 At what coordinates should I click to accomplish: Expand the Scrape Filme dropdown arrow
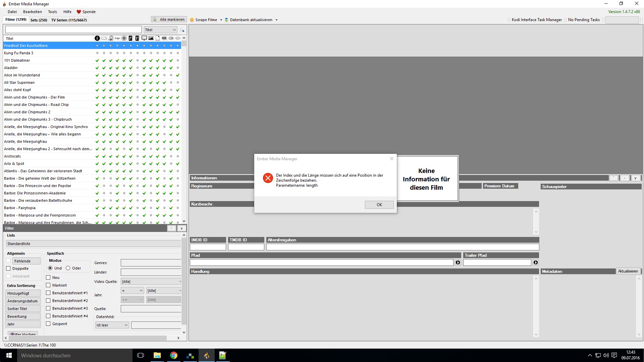pyautogui.click(x=221, y=20)
